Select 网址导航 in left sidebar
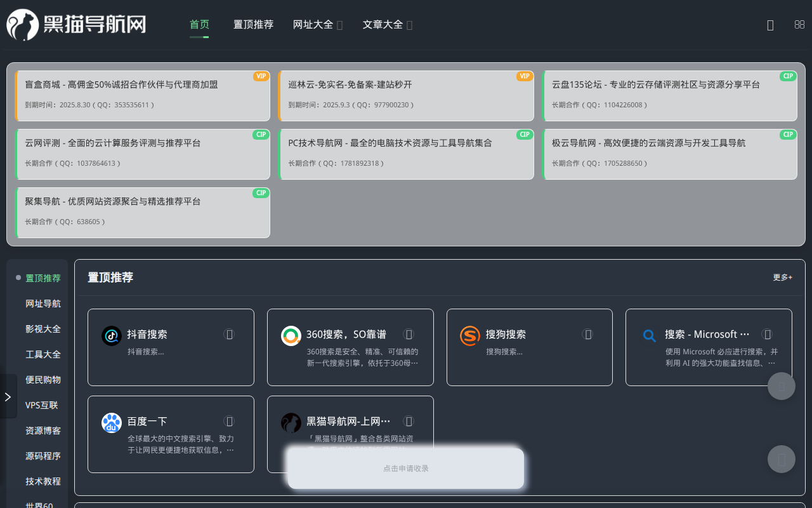Screen dimensions: 812x508 pyautogui.click(x=43, y=304)
